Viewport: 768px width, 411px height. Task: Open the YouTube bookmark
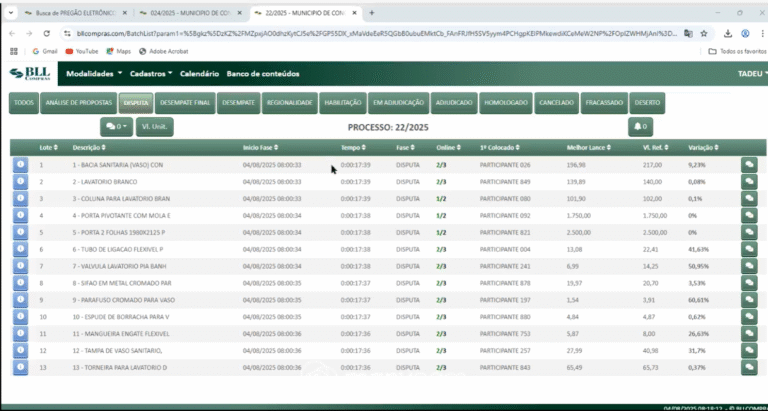pyautogui.click(x=82, y=51)
